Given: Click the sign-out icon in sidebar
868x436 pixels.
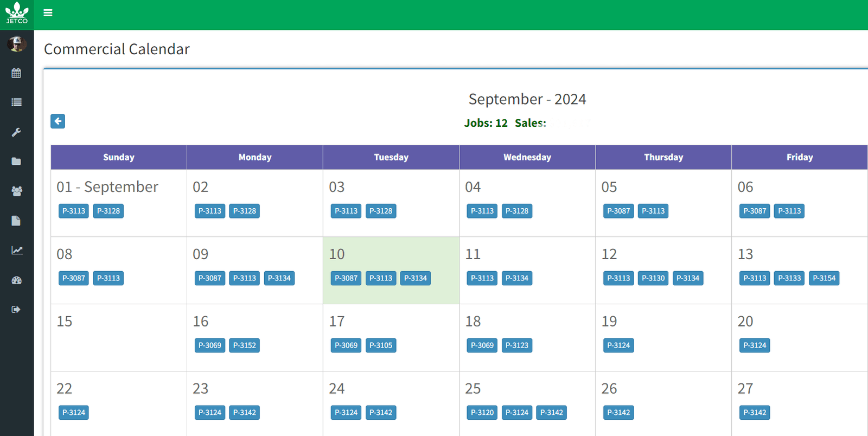Looking at the screenshot, I should pyautogui.click(x=16, y=310).
